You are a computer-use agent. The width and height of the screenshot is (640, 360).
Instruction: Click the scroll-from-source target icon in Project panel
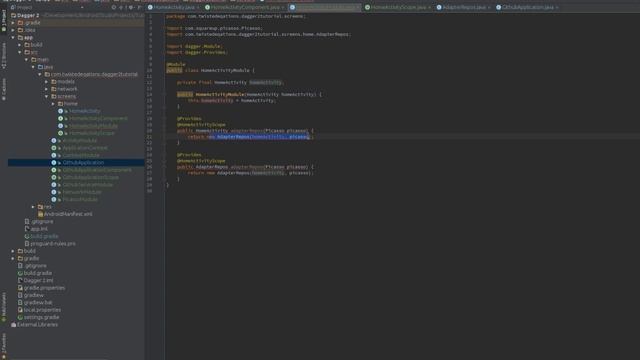click(x=114, y=7)
